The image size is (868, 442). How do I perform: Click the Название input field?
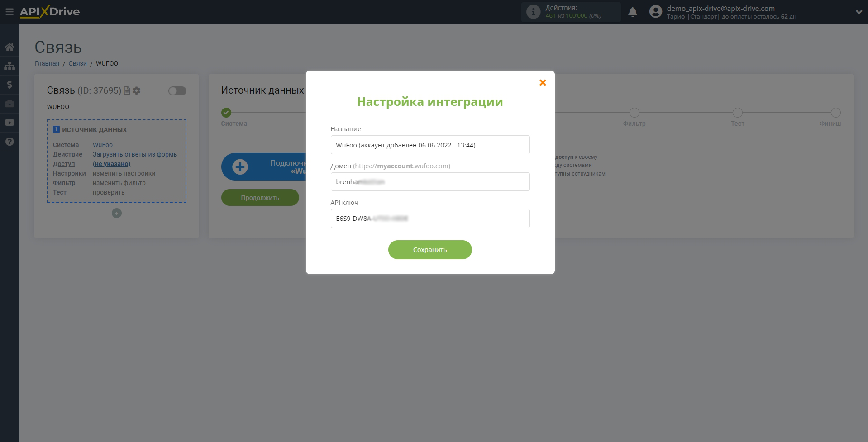[x=430, y=145]
